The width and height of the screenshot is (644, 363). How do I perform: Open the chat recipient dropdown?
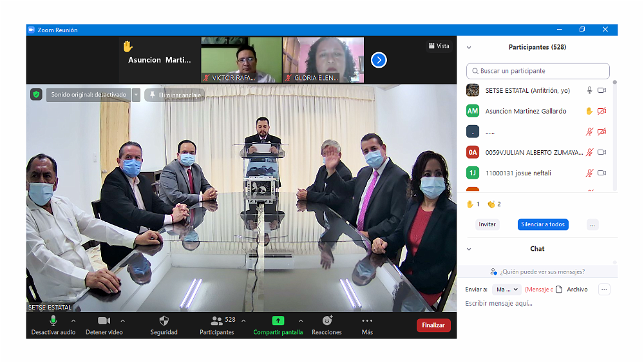[x=506, y=289]
